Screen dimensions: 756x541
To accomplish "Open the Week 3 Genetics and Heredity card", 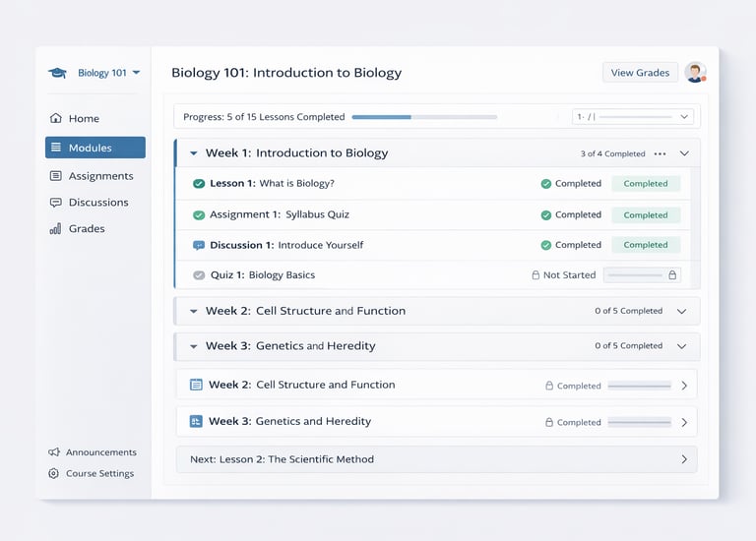I will tap(436, 421).
